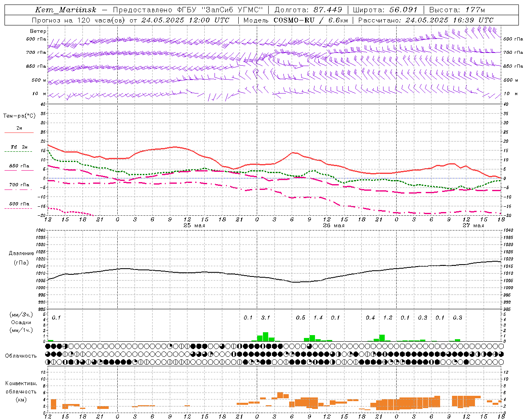Click 'Прогноз на 120 часа(ов)' forecast text
The image size is (525, 420).
[78, 20]
